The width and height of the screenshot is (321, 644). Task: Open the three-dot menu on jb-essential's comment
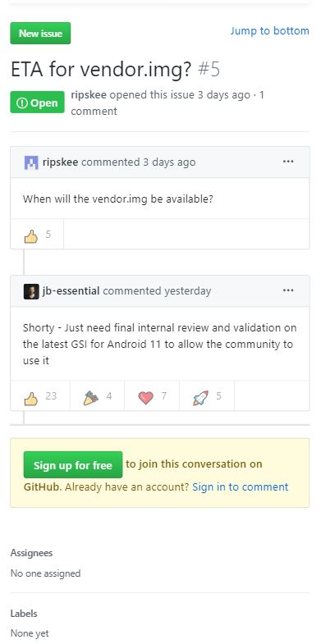288,290
